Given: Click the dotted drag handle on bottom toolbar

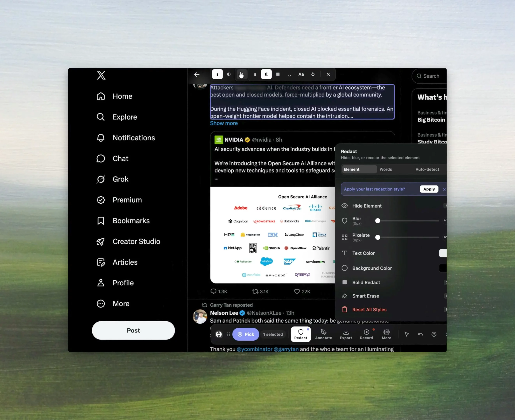Looking at the screenshot, I should point(228,334).
